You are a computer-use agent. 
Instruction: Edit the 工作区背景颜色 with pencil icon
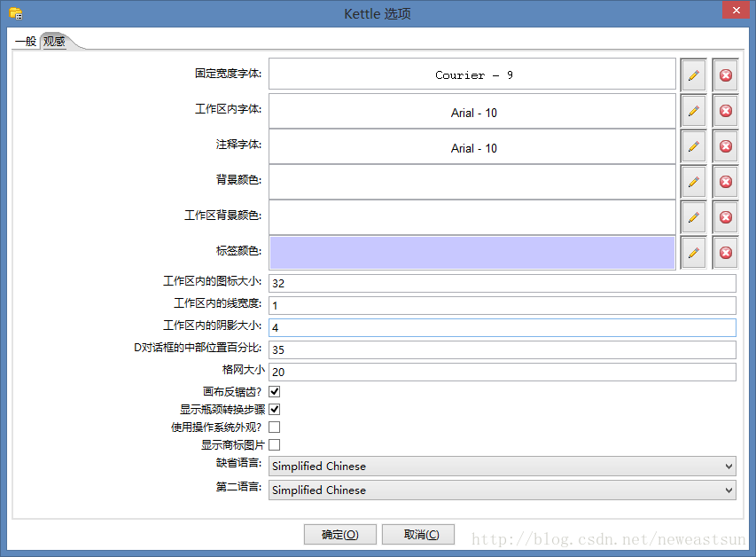pyautogui.click(x=693, y=217)
